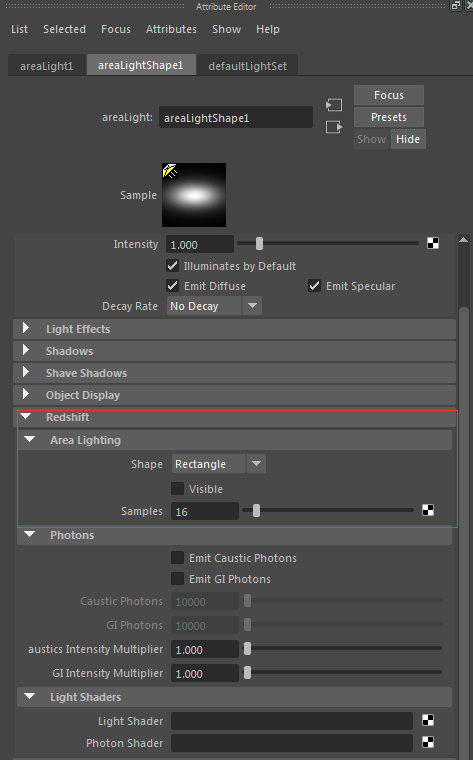473x760 pixels.
Task: Click the Intensity slider handle
Action: (259, 243)
